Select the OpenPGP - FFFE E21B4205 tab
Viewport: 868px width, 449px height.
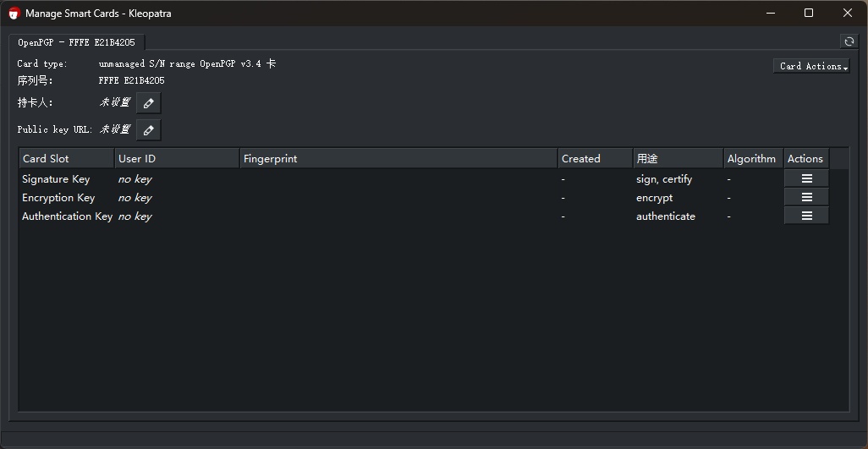pyautogui.click(x=76, y=42)
